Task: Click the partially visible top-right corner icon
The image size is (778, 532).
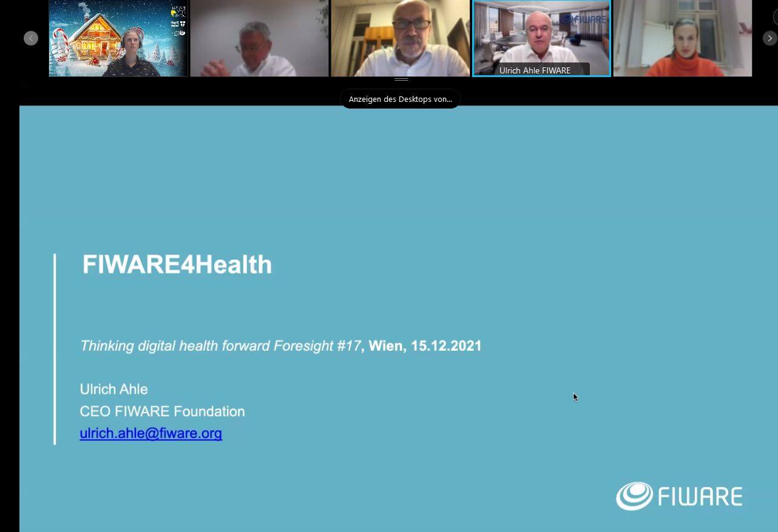Action: point(775,17)
